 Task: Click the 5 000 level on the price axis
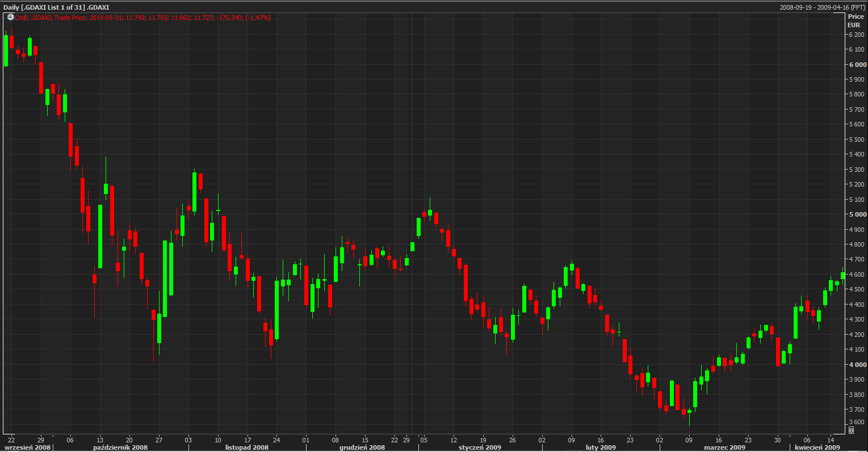[x=857, y=214]
